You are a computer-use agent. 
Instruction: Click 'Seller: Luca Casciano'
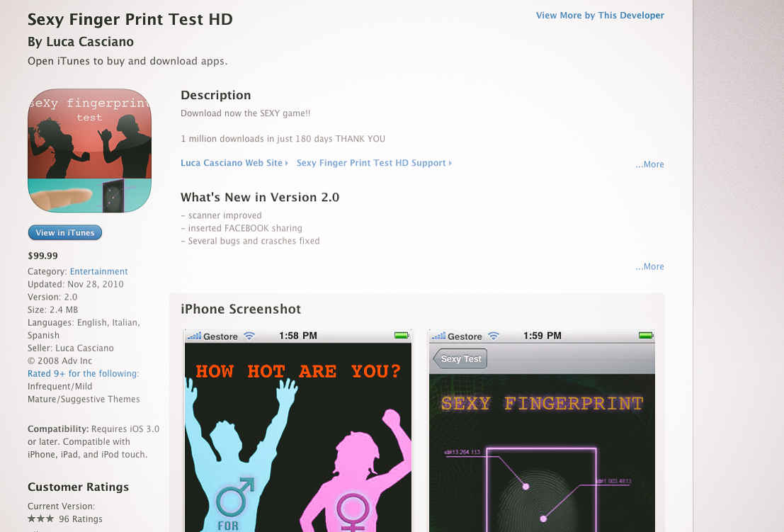tap(71, 348)
